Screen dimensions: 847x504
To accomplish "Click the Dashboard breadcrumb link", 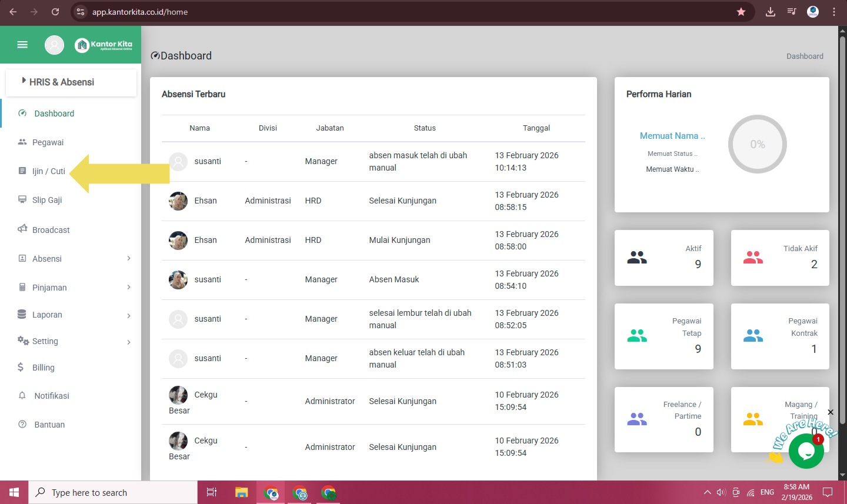I will click(x=805, y=56).
